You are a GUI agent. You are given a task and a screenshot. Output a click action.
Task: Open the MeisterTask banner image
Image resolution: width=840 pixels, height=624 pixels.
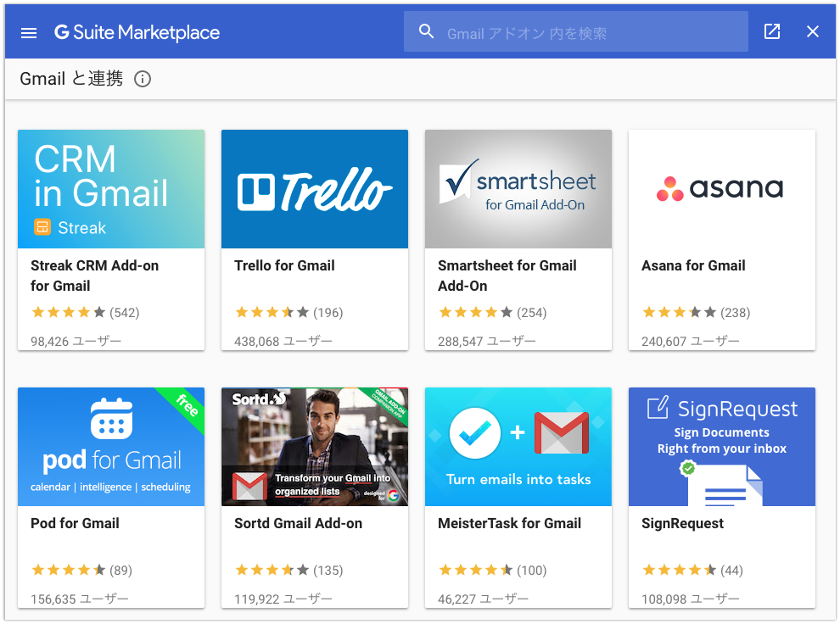point(518,447)
